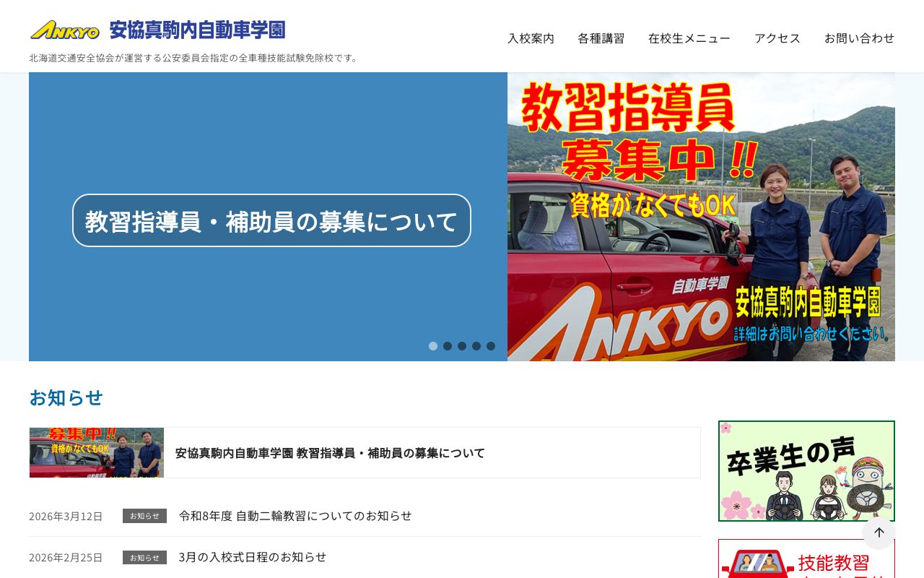Open the 令和8年度 自動二輪教習 news article
The image size is (924, 578).
(x=295, y=516)
